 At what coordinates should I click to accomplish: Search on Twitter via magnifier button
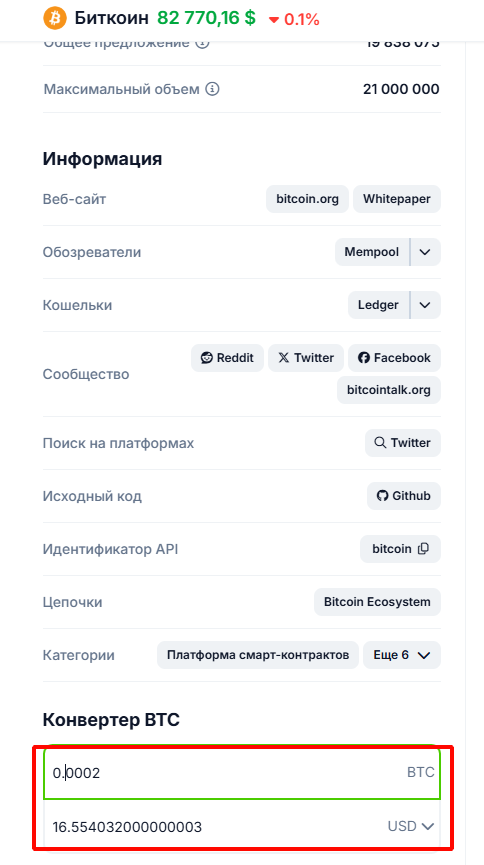pos(403,443)
